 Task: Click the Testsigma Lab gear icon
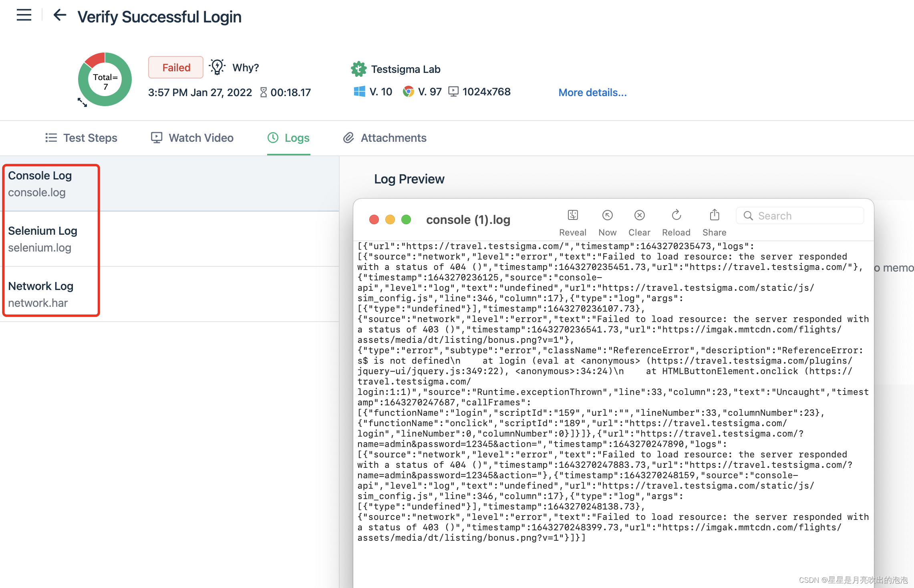(x=358, y=69)
